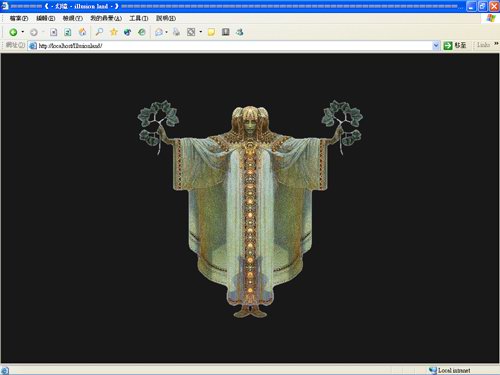The width and height of the screenshot is (500, 375).
Task: Expand the Mail button dropdown arrow
Action: coord(166,32)
